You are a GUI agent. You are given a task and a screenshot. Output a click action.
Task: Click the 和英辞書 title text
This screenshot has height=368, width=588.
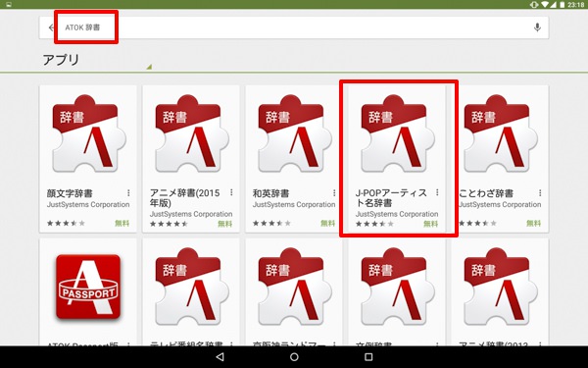[x=270, y=193]
